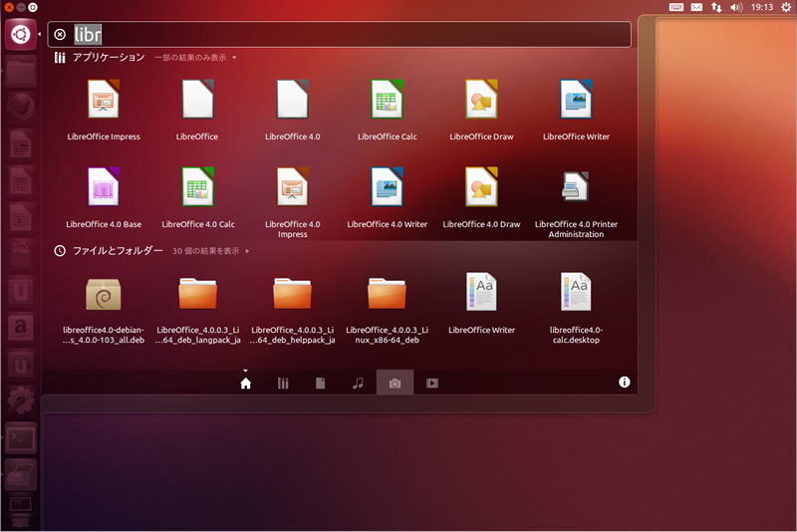
Task: Launch the plain LibreOffice app icon
Action: coord(197,99)
